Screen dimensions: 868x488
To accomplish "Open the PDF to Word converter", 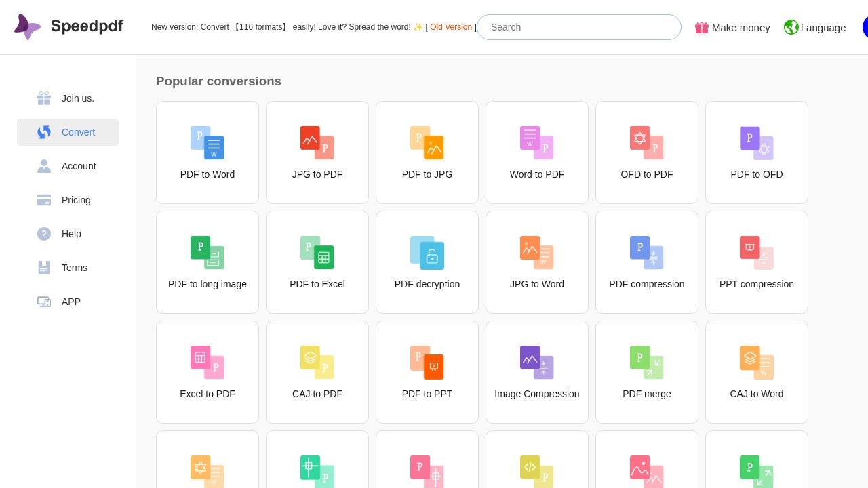I will (x=208, y=152).
